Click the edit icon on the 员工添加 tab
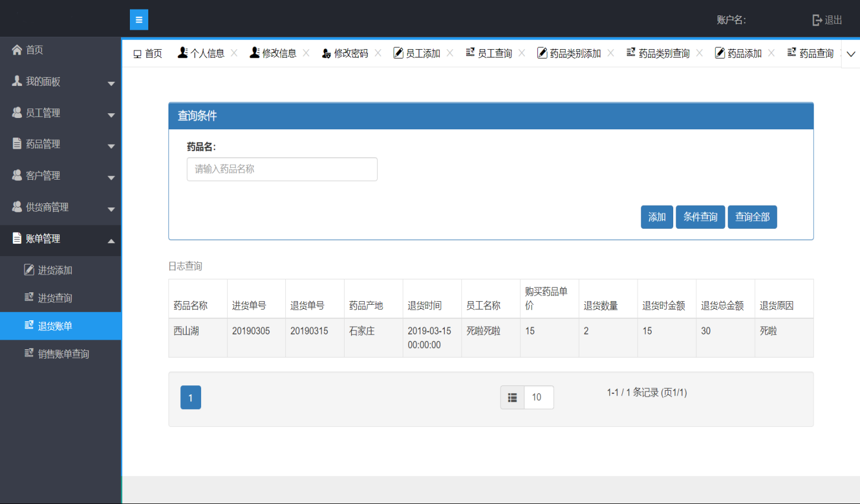 pyautogui.click(x=399, y=53)
